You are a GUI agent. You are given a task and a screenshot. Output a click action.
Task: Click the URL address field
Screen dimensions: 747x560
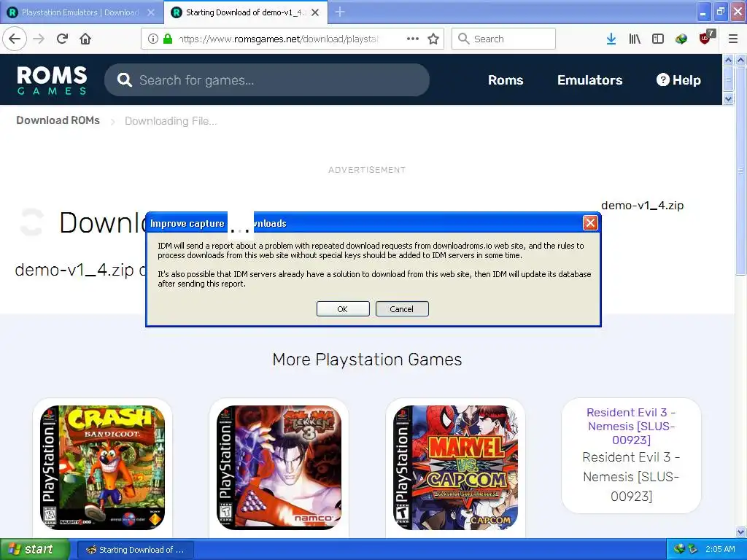pyautogui.click(x=279, y=39)
